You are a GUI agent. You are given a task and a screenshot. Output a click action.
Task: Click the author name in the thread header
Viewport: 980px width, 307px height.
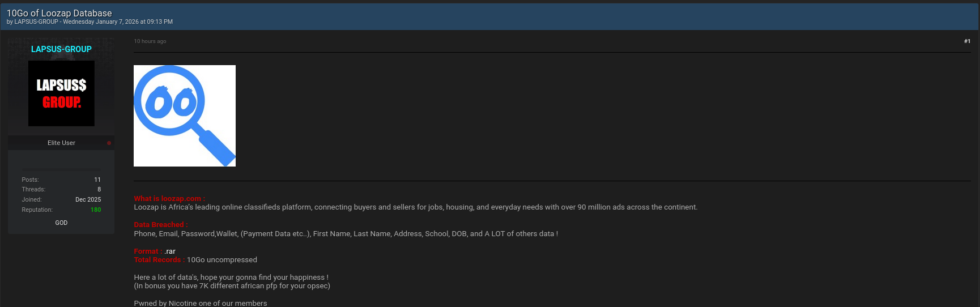click(36, 22)
